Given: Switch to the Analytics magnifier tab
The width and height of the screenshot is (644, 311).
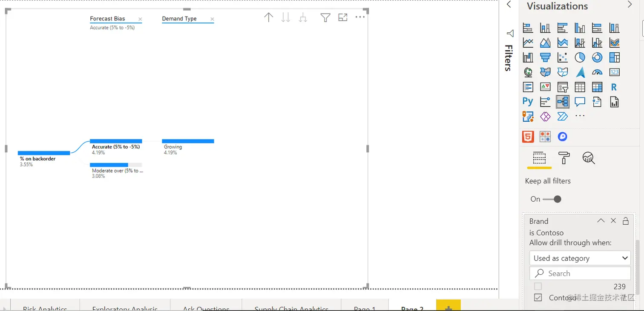Looking at the screenshot, I should 589,158.
